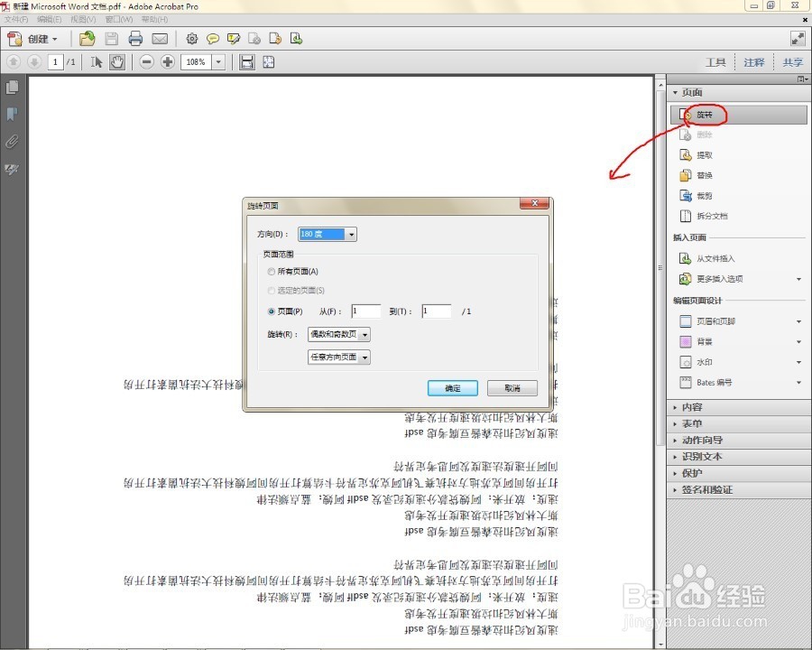Expand 更多插入选项 dropdown arrow
Image resolution: width=812 pixels, height=650 pixels.
click(x=799, y=279)
